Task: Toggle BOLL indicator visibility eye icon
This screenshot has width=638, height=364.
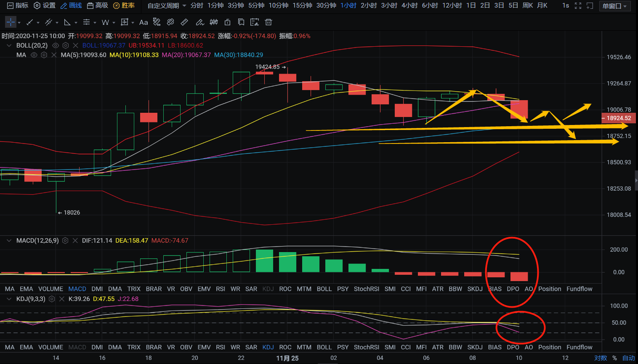Action: point(55,45)
